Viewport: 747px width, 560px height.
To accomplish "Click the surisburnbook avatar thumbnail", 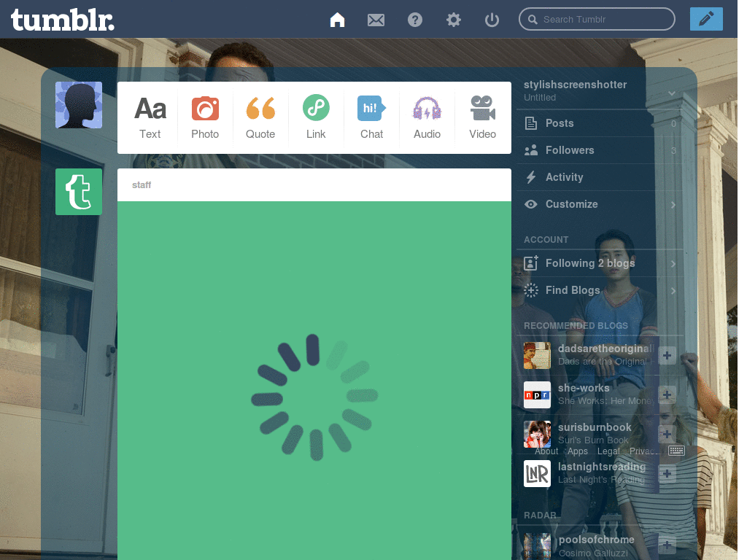I will click(537, 434).
